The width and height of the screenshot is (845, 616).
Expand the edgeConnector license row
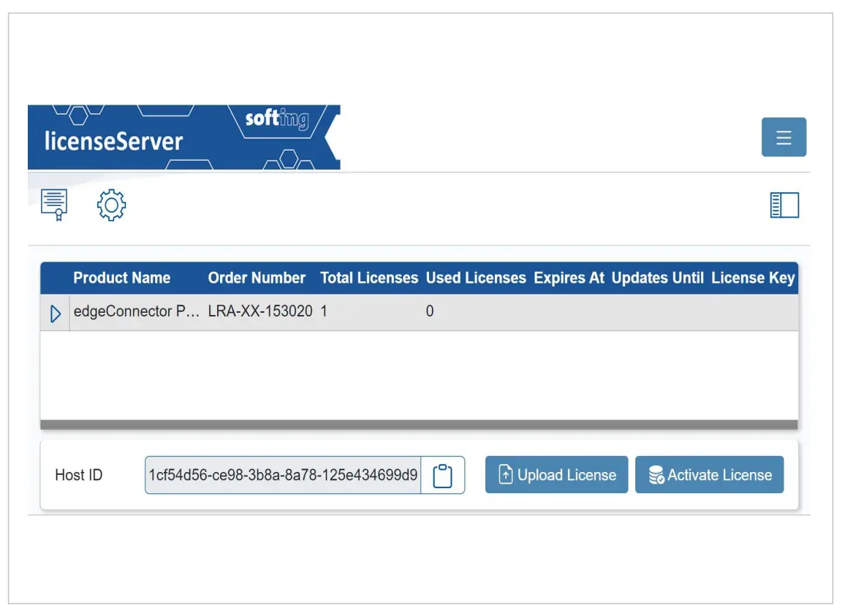[55, 313]
